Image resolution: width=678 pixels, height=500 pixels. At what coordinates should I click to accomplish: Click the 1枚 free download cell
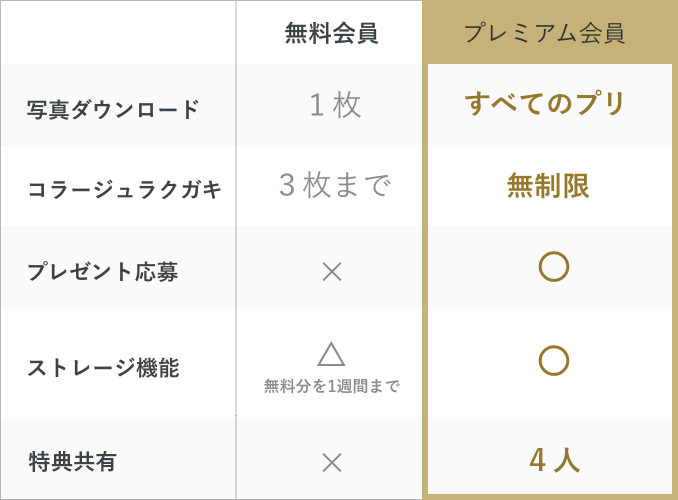point(335,105)
